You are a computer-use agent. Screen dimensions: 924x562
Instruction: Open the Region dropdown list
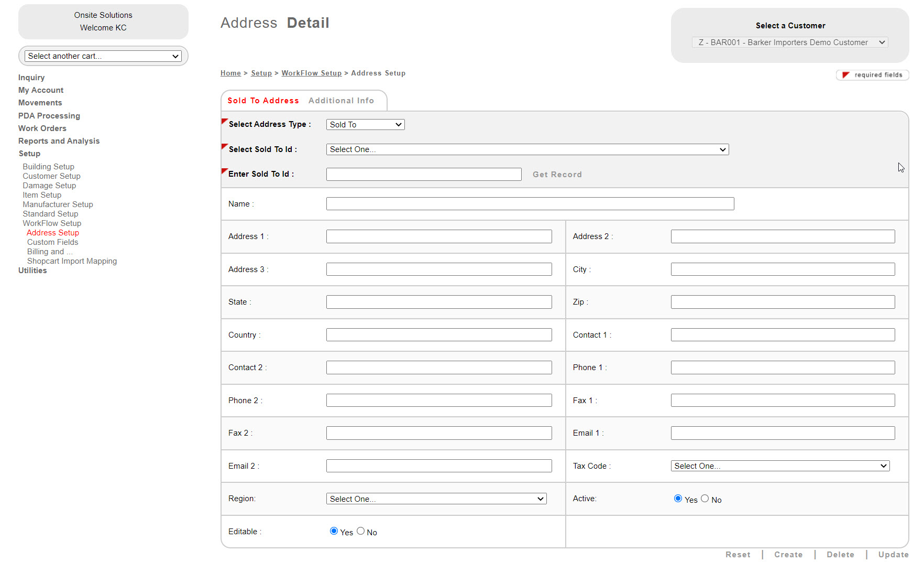(436, 499)
